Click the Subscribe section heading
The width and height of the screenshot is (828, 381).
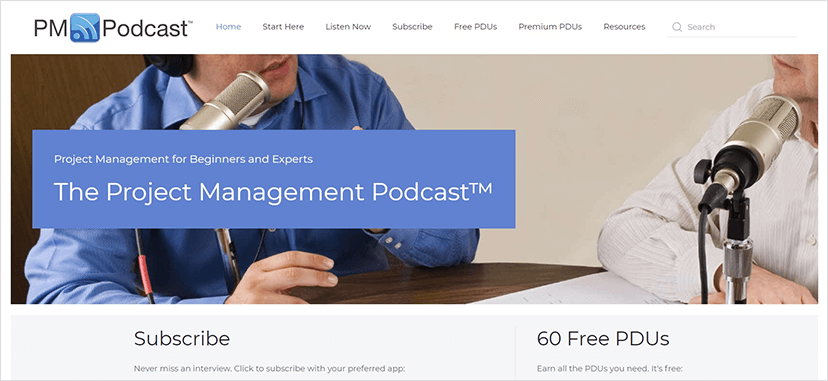(x=182, y=338)
